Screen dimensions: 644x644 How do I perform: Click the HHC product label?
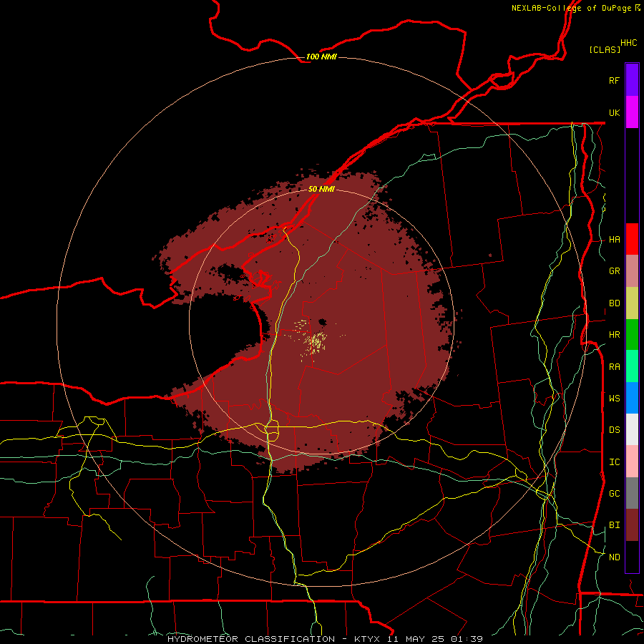point(628,43)
